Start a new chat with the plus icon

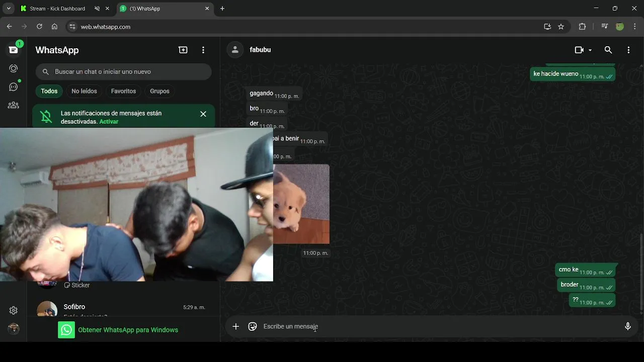coord(183,50)
